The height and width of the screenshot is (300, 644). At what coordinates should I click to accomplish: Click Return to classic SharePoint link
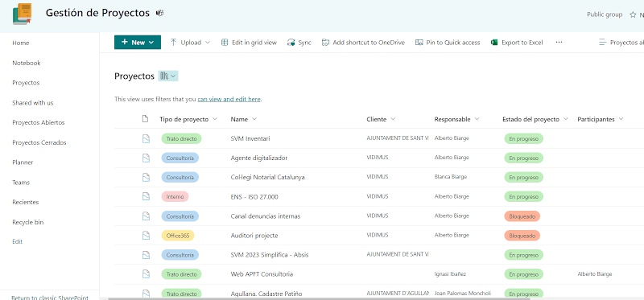50,298
